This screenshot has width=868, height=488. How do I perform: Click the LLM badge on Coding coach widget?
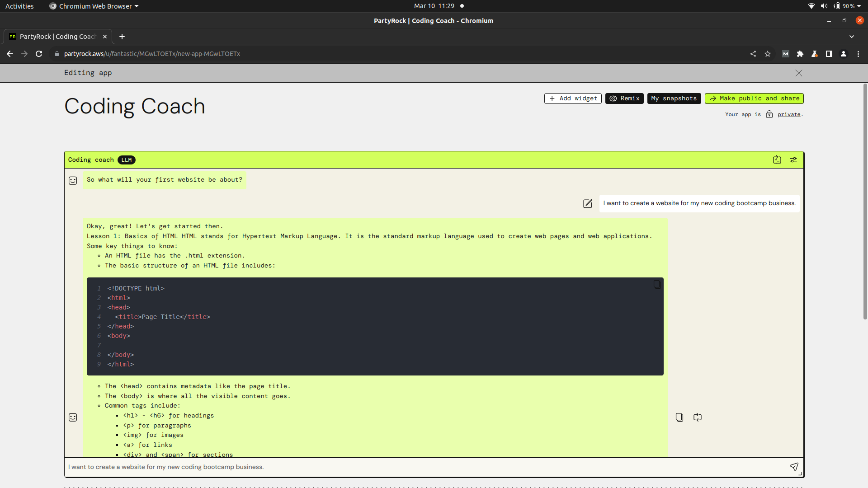coord(127,160)
